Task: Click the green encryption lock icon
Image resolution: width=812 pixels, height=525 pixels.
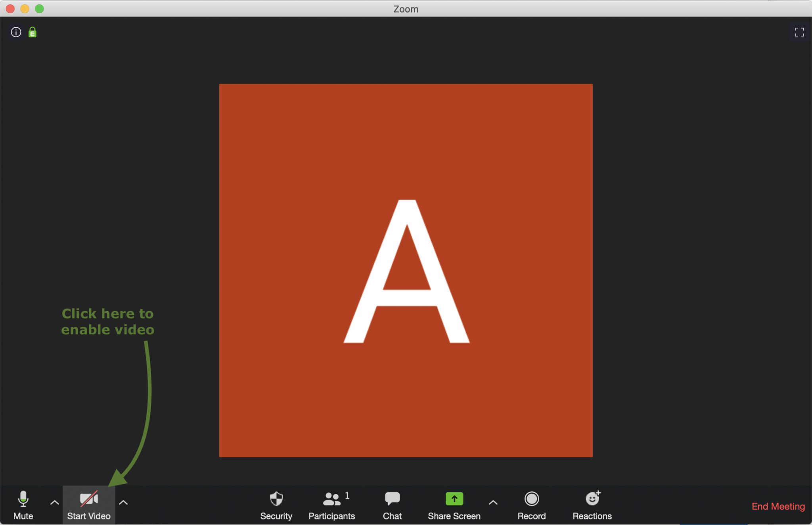Action: point(33,32)
